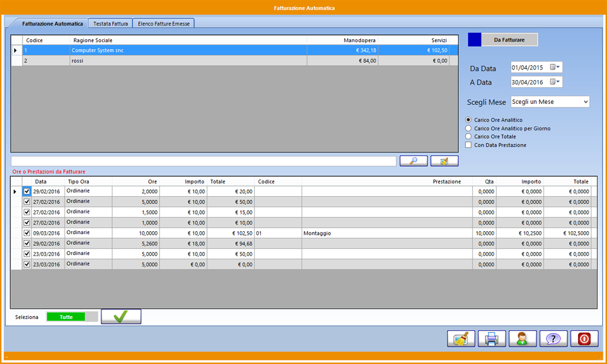
Task: Click Codice header in the customers grid
Action: coord(46,40)
